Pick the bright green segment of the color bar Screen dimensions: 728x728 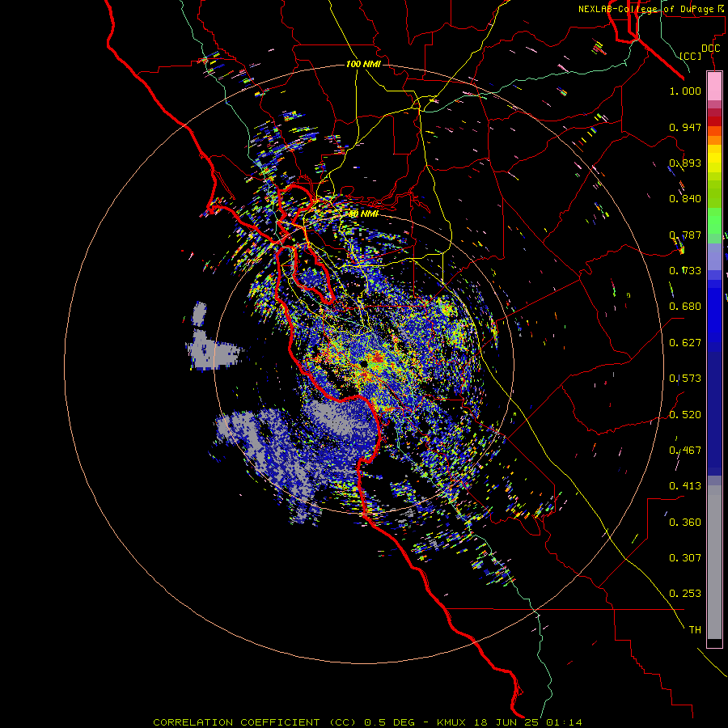[714, 221]
